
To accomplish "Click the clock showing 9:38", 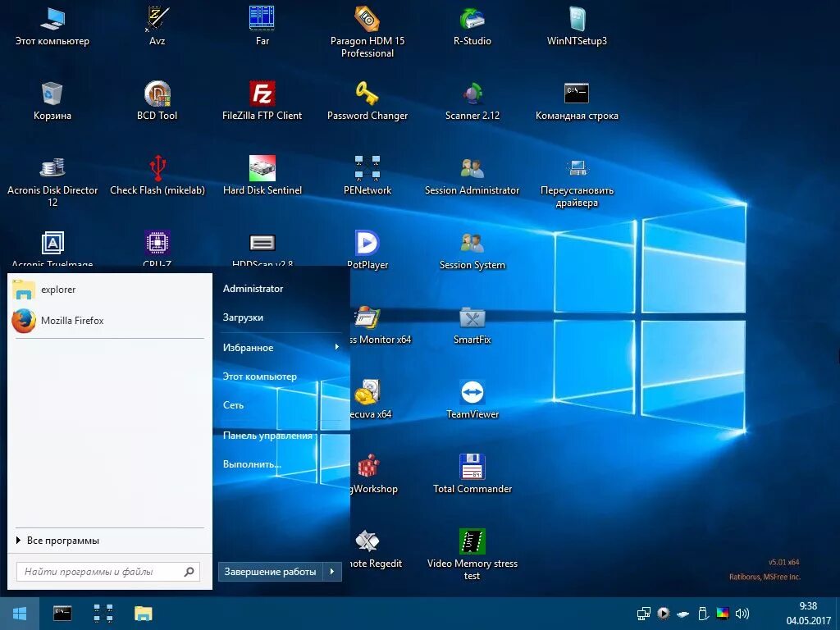I will [808, 606].
